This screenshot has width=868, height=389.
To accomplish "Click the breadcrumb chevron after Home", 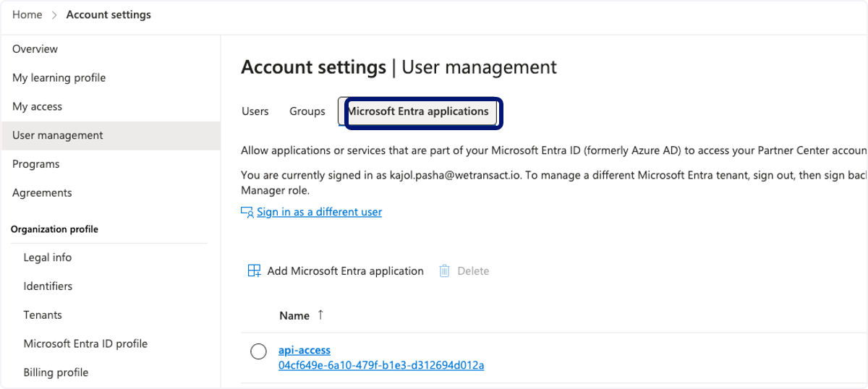I will coord(54,15).
